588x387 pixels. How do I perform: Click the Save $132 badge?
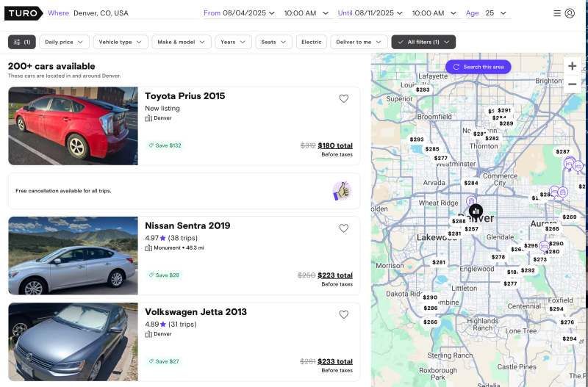pos(165,145)
